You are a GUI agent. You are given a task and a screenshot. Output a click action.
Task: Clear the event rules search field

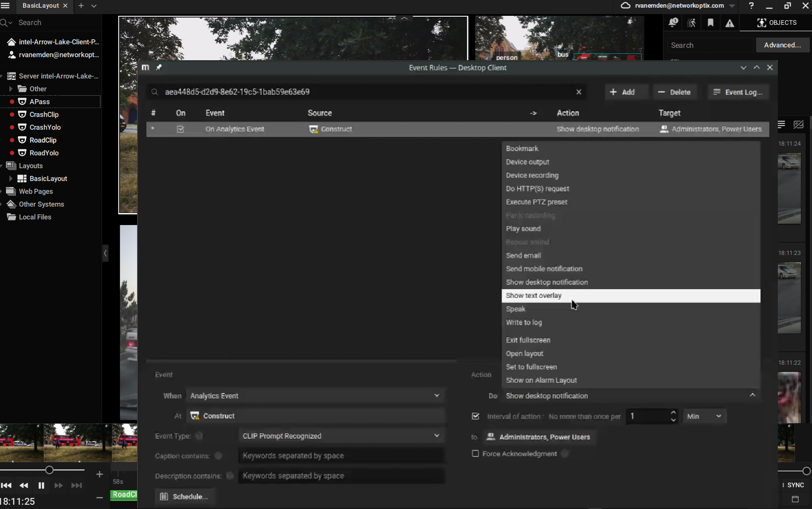pyautogui.click(x=579, y=92)
